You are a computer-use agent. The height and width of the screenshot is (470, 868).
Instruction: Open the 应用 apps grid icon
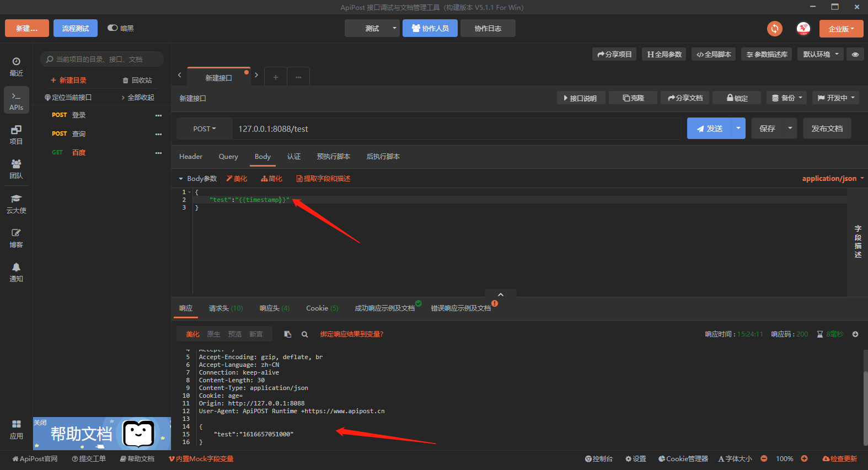point(16,429)
